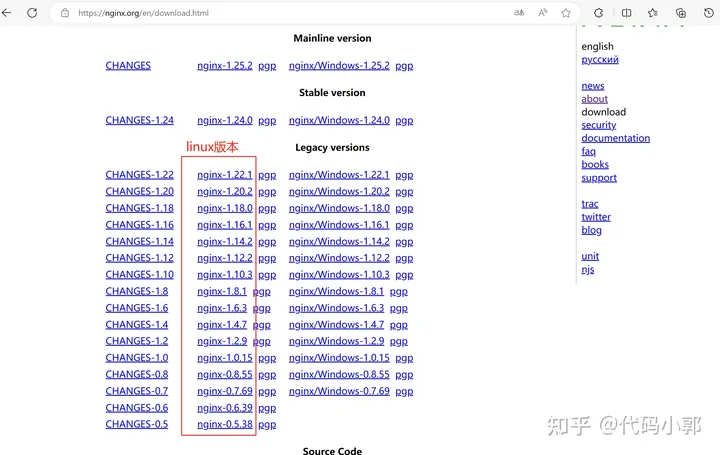Screen dimensions: 720x455
Task: View site info via the lock icon
Action: pos(65,13)
